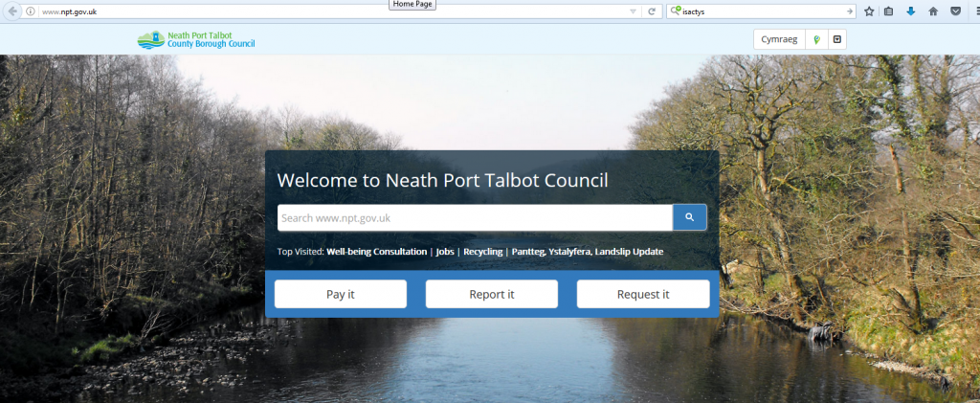Open downloads with the blue arrow icon
The image size is (980, 403).
(x=911, y=11)
